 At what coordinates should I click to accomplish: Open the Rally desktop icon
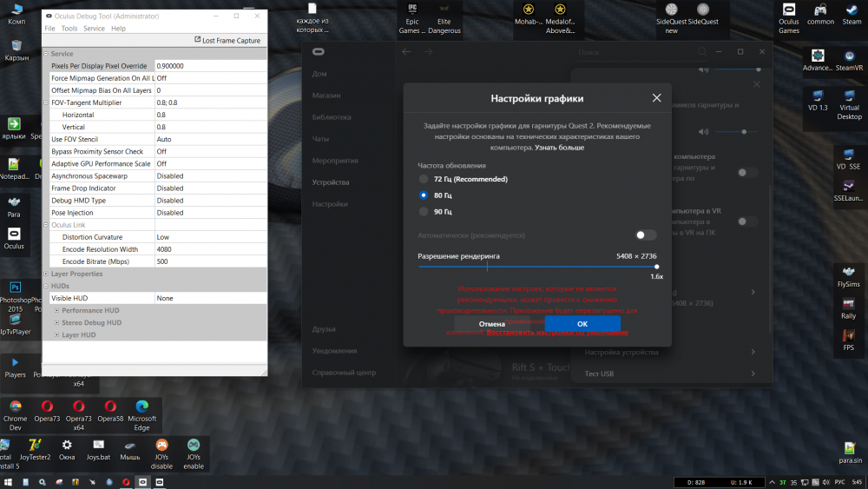pyautogui.click(x=849, y=308)
